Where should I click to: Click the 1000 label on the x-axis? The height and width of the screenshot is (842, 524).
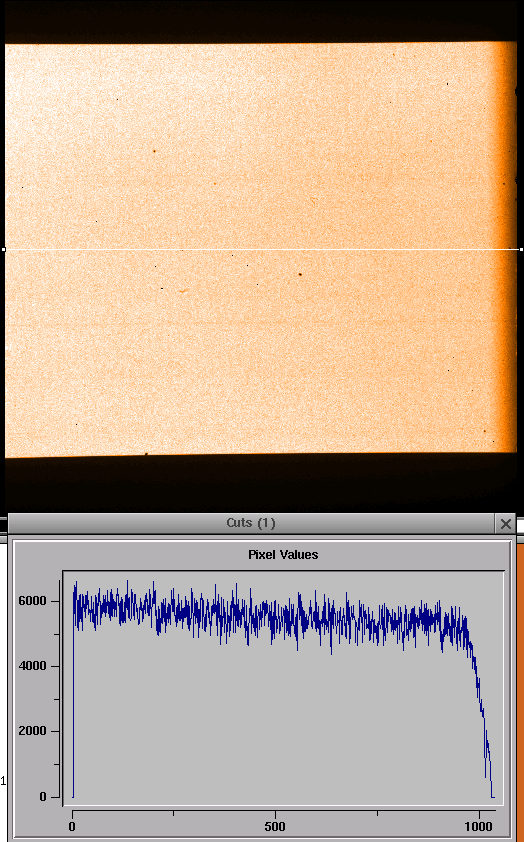pyautogui.click(x=480, y=826)
